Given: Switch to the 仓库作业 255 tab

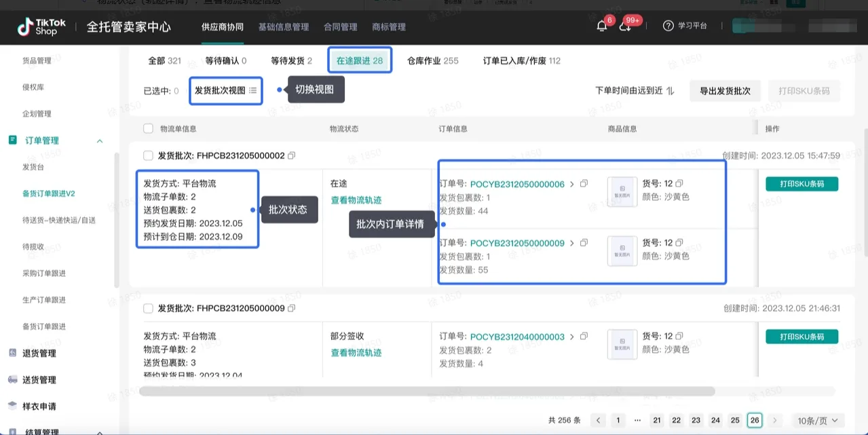Looking at the screenshot, I should coord(433,60).
